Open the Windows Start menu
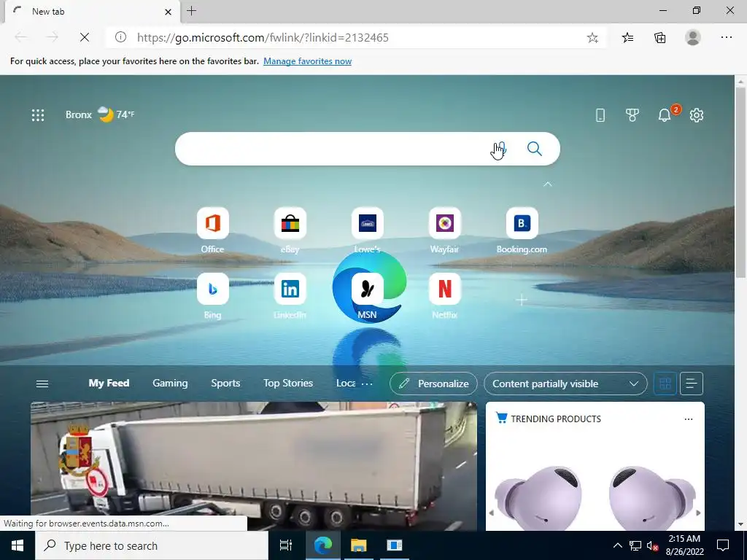 click(18, 545)
